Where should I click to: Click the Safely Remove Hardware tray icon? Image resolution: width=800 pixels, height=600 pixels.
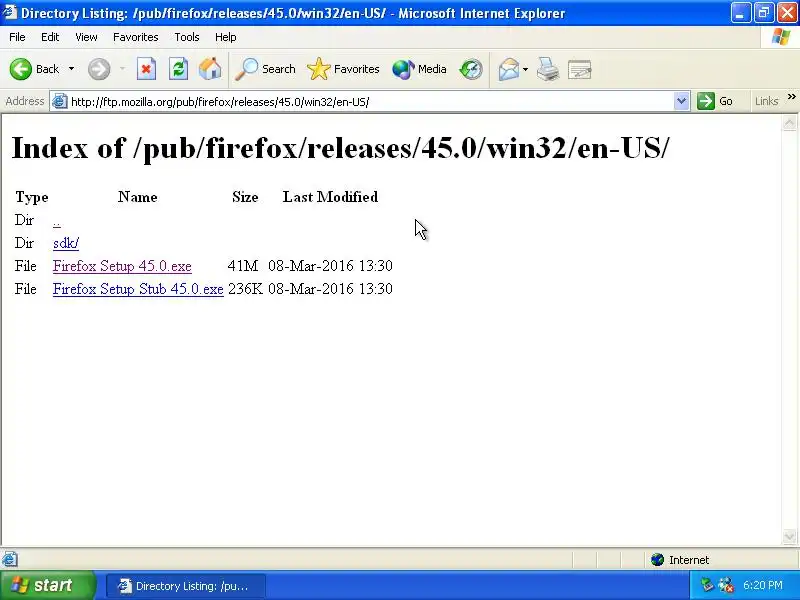pyautogui.click(x=707, y=585)
